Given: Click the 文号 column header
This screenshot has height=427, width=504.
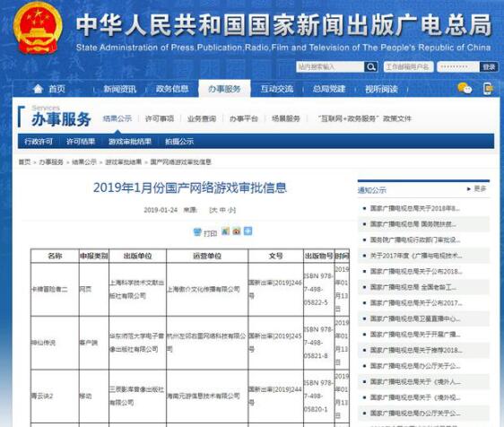Looking at the screenshot, I should point(276,256).
